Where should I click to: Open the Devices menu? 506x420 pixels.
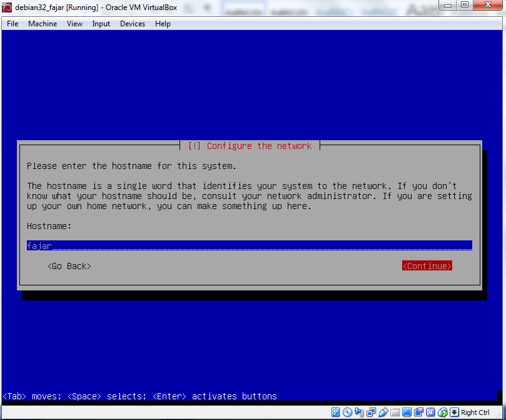(133, 24)
